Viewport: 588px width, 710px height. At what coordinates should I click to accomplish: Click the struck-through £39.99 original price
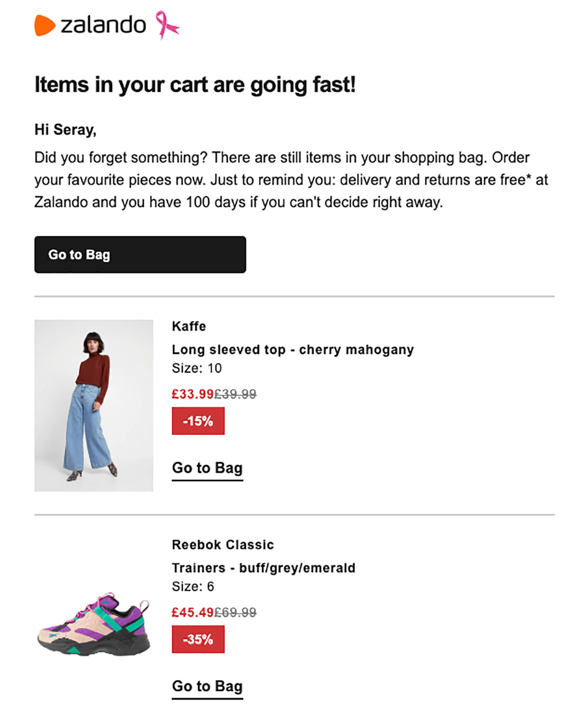tap(235, 394)
